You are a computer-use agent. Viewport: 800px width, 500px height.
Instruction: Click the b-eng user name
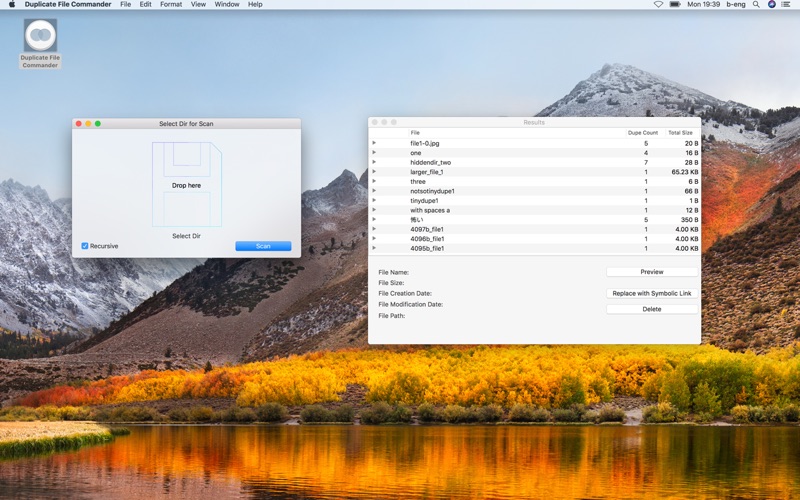coord(736,4)
